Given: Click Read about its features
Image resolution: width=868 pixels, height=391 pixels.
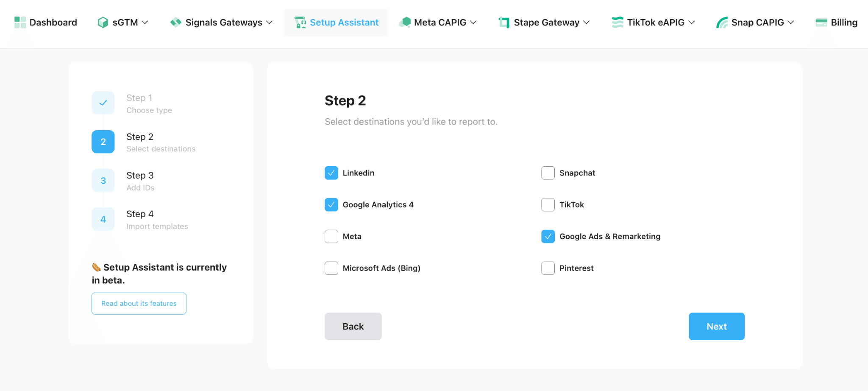Looking at the screenshot, I should [139, 304].
